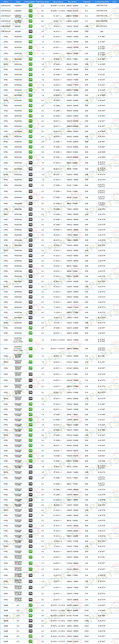Click PB fuel icon in Camaro 318kW 09.2009 row
Image resolution: width=119 pixels, height=644 pixels.
[30, 11]
